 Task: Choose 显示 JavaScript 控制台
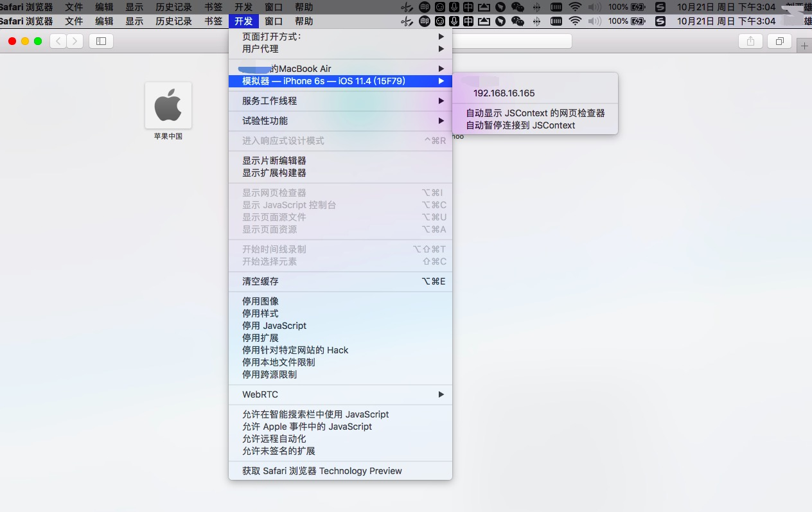click(340, 205)
